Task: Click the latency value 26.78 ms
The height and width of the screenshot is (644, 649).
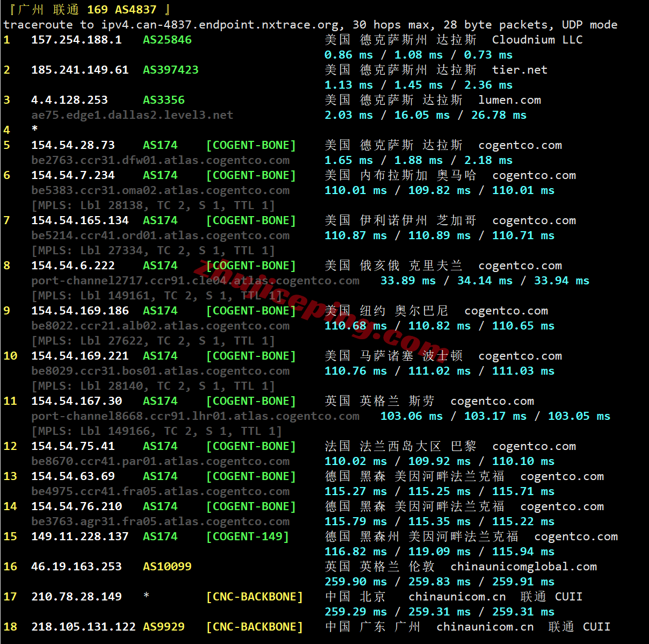Action: click(x=499, y=115)
